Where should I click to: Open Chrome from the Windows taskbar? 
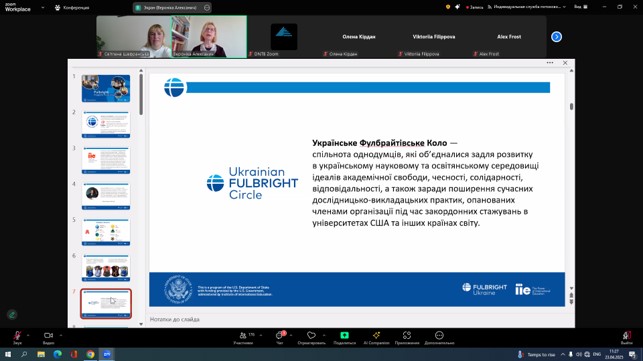[x=90, y=354]
